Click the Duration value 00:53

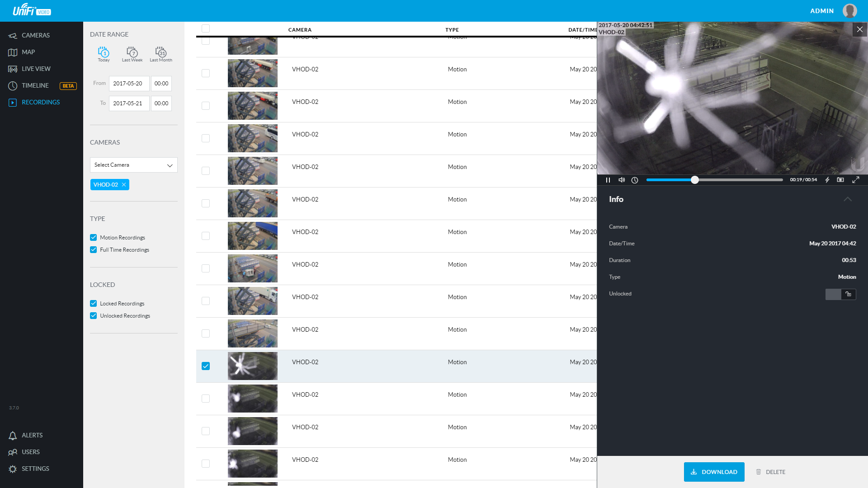(849, 260)
